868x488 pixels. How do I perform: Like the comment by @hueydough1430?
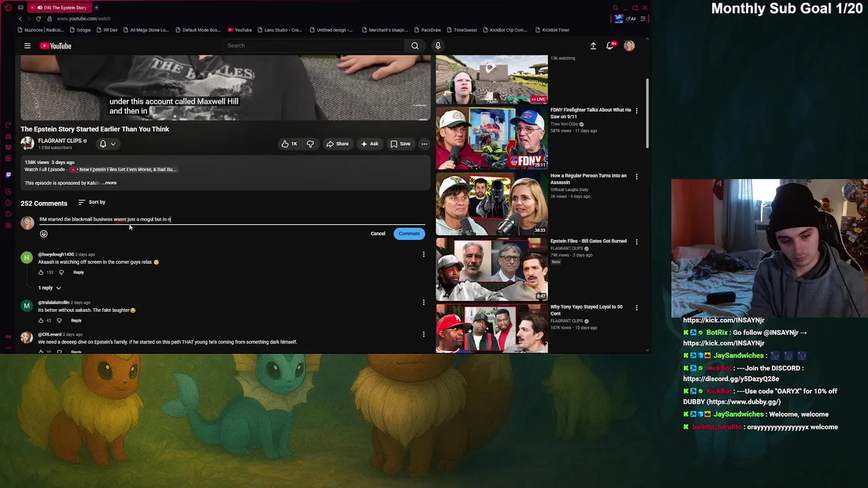click(41, 272)
